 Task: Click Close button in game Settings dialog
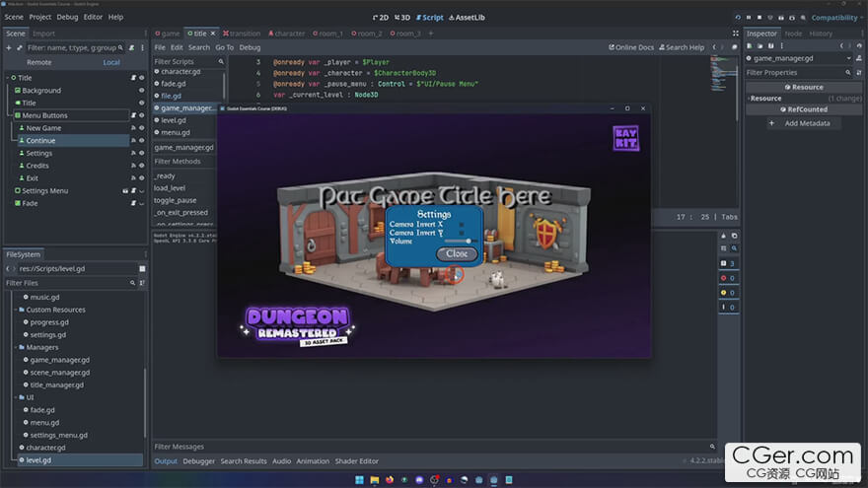(457, 254)
